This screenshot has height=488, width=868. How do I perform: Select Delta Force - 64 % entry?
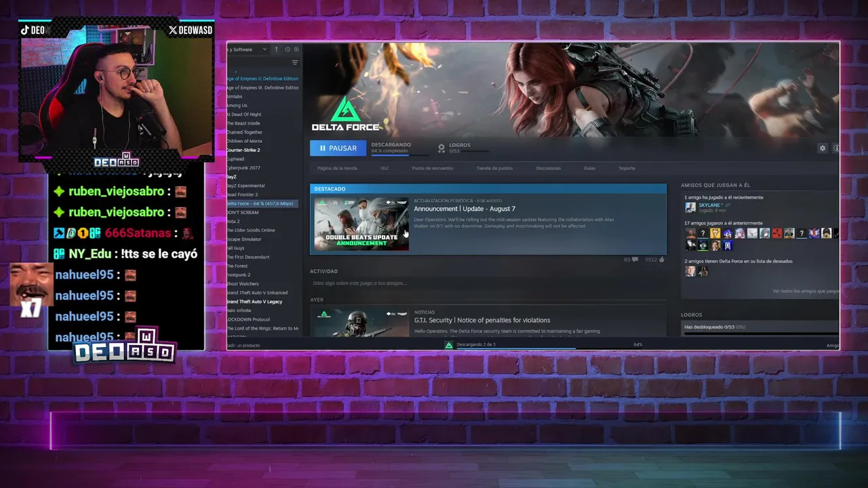coord(263,203)
